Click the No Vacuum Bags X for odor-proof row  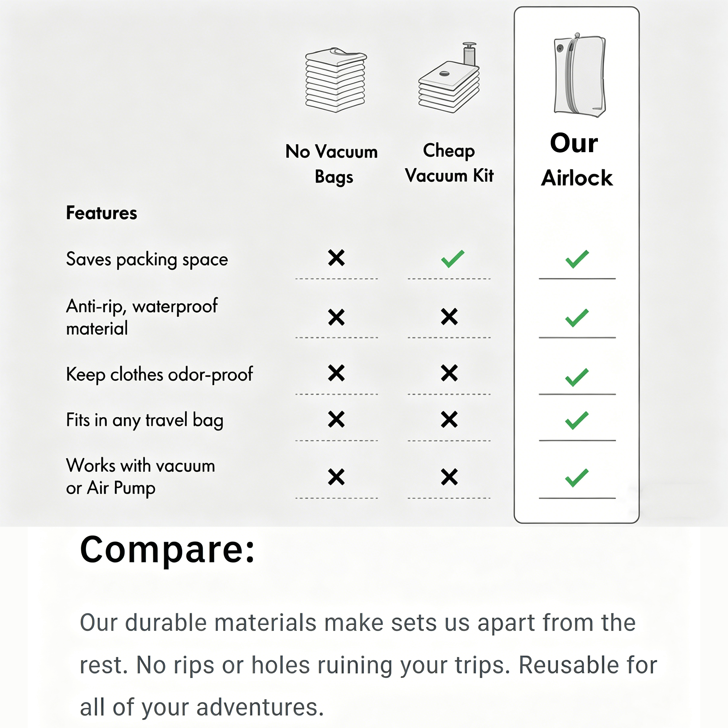[336, 373]
